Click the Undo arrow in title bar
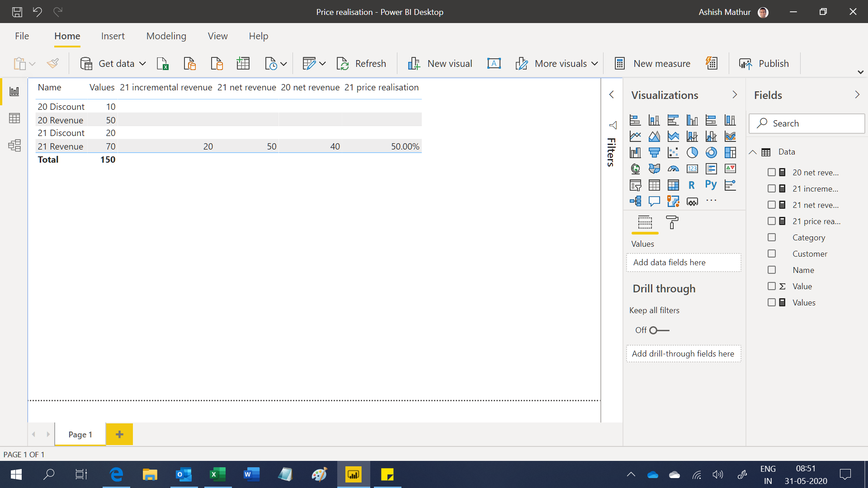 click(38, 12)
